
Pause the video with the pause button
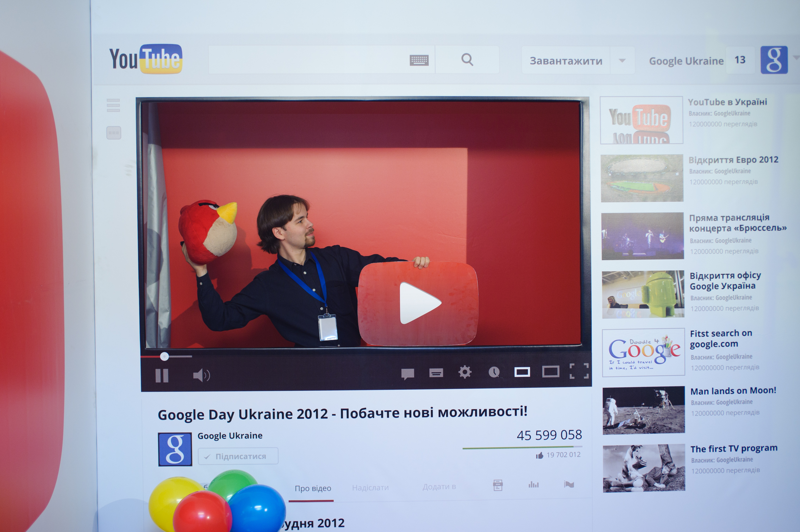162,375
